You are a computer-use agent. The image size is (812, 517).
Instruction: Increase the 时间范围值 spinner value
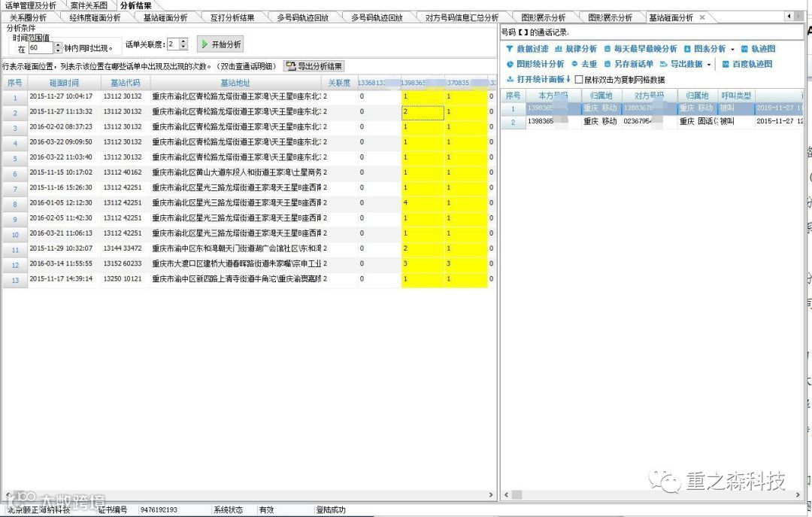click(58, 45)
